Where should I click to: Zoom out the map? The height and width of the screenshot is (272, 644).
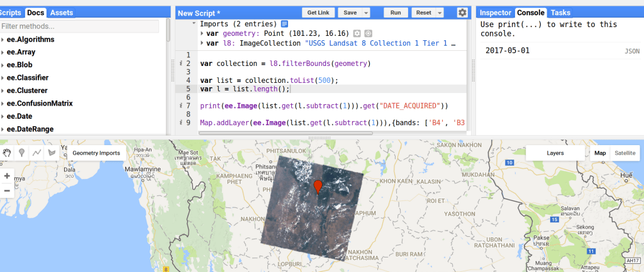coord(7,190)
